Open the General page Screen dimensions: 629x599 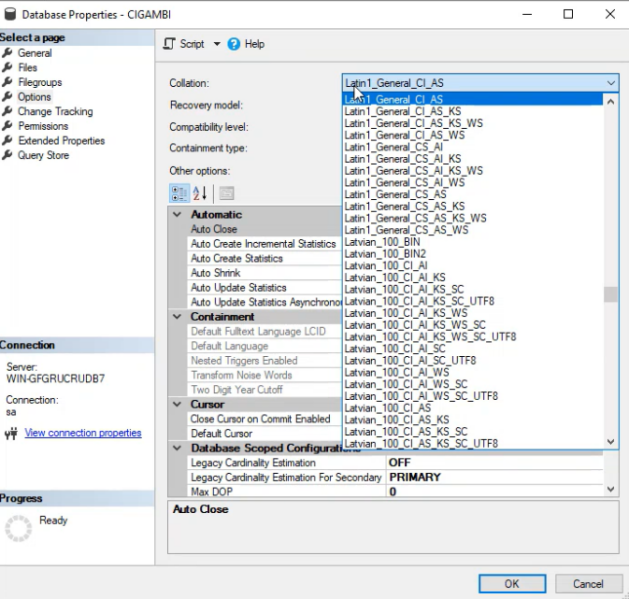point(35,53)
